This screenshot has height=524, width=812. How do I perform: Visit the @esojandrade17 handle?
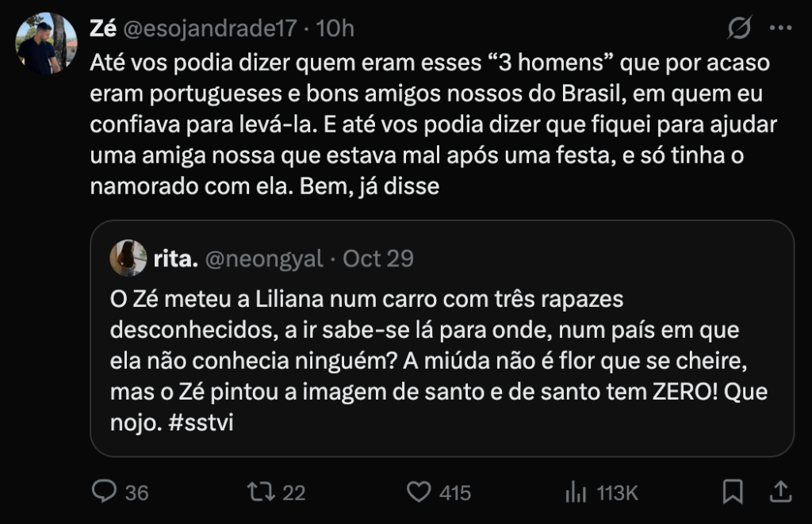pyautogui.click(x=213, y=29)
